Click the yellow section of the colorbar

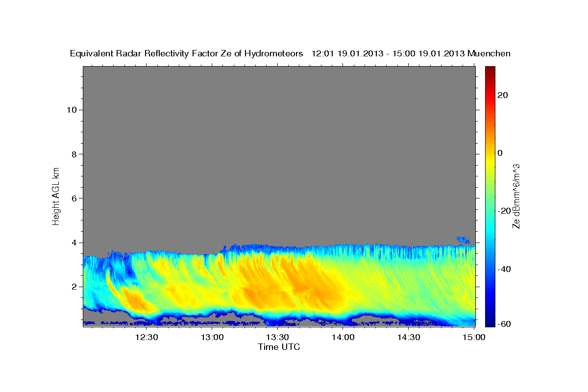(490, 162)
